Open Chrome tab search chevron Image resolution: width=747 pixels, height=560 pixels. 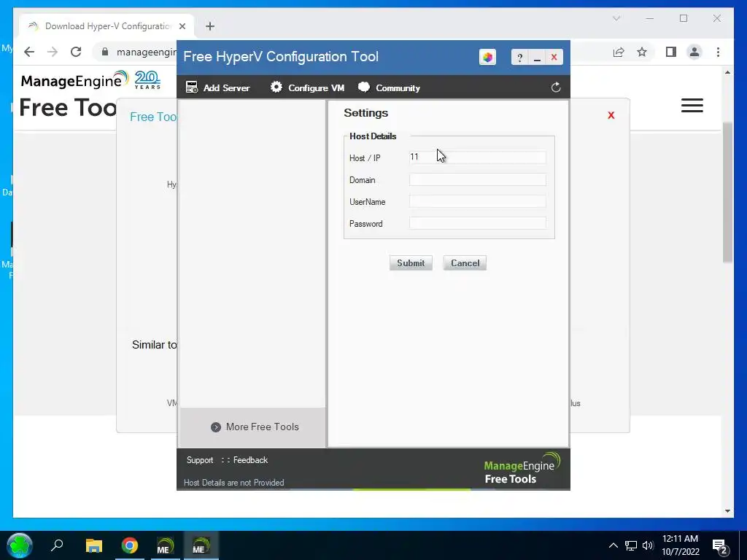click(616, 18)
